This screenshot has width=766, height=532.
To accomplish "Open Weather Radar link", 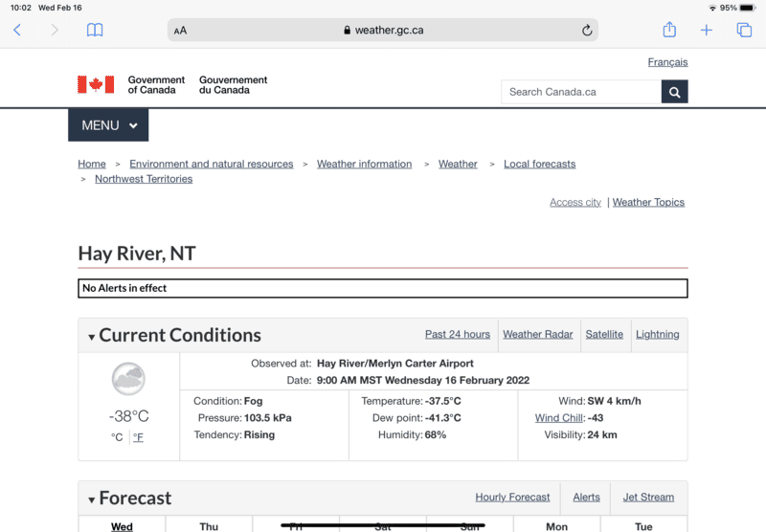I will coord(538,334).
